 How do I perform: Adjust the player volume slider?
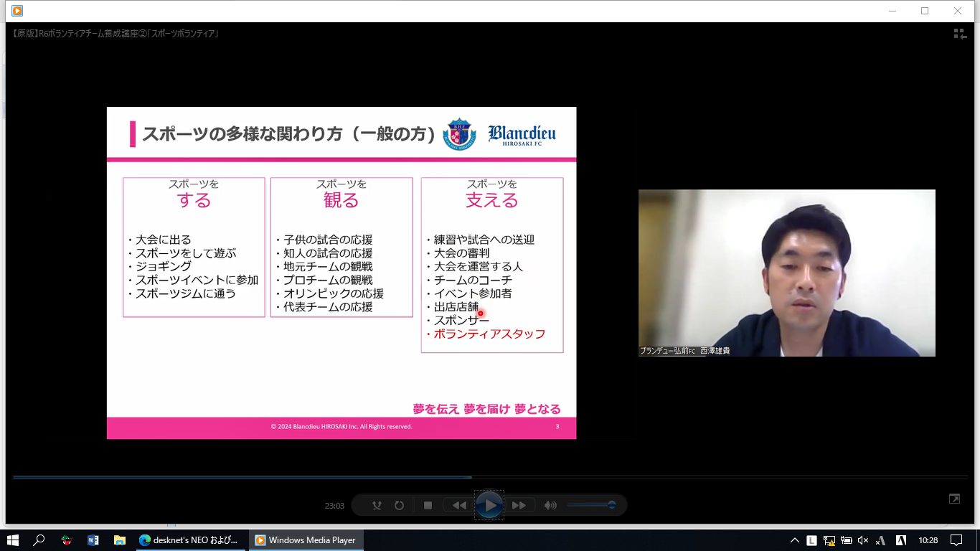pos(591,505)
